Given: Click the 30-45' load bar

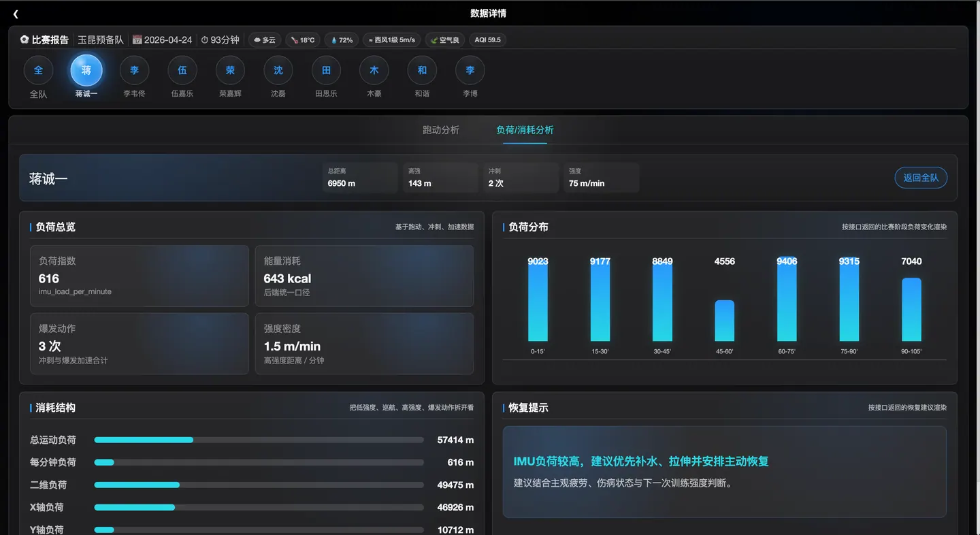Looking at the screenshot, I should (662, 303).
